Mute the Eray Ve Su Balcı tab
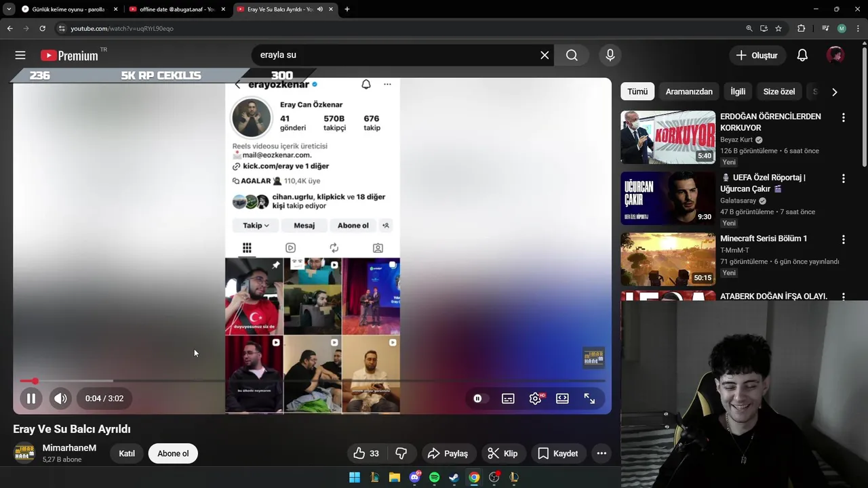This screenshot has height=488, width=868. [x=320, y=9]
